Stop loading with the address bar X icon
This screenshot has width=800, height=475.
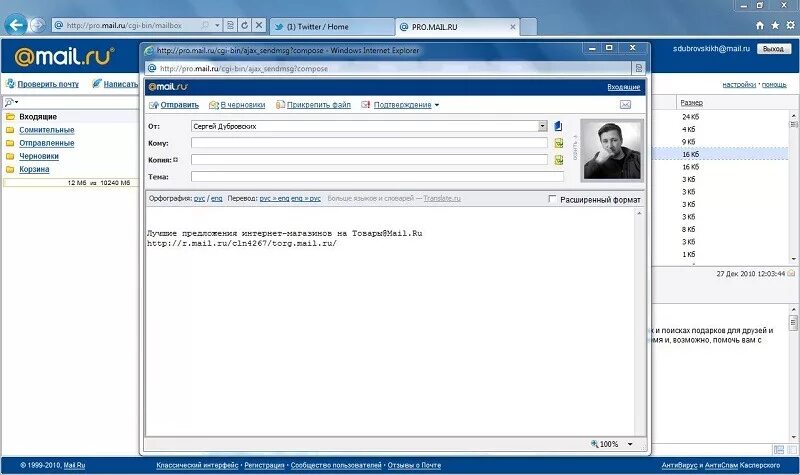click(259, 25)
